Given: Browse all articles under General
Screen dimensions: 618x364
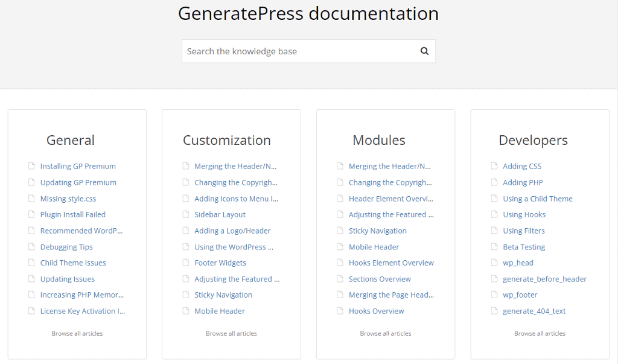Looking at the screenshot, I should [x=77, y=333].
